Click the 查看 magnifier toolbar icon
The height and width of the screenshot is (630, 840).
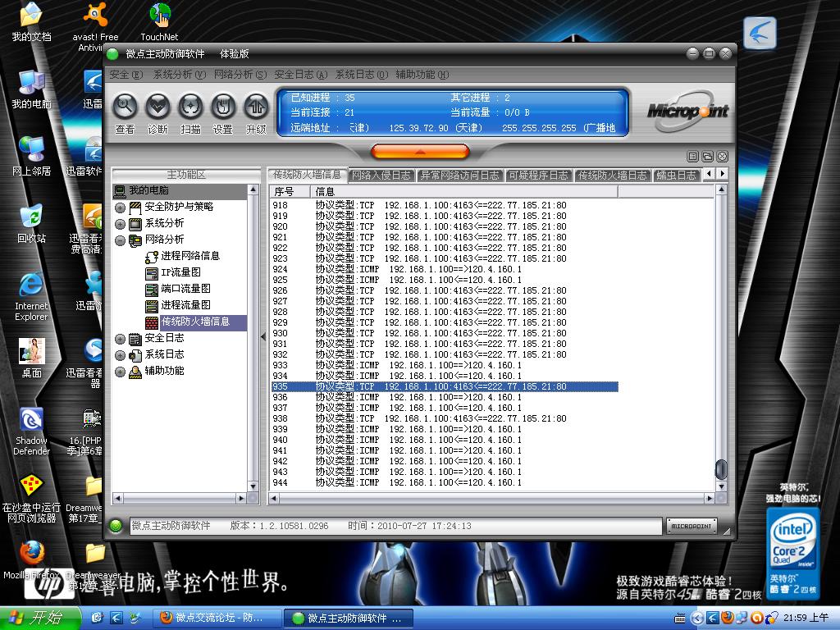(125, 107)
